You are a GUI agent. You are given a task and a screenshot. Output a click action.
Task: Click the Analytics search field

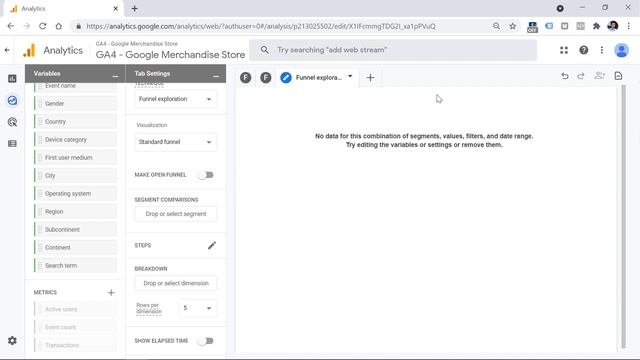tap(393, 50)
